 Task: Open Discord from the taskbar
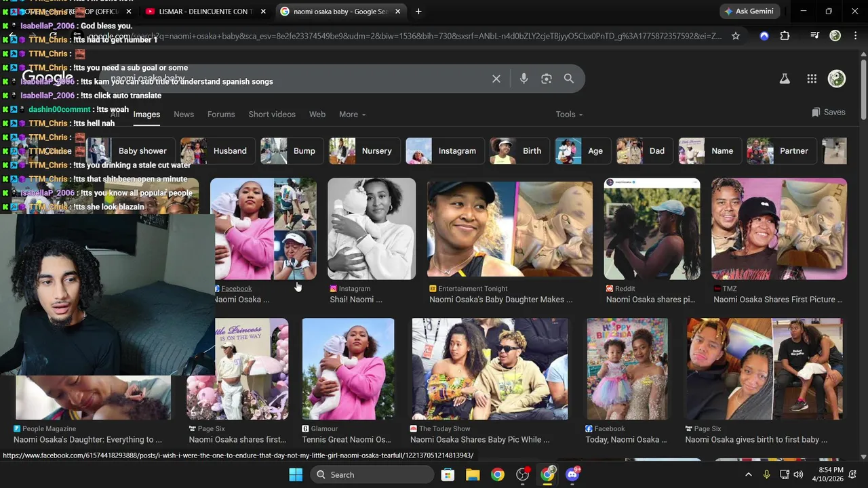pyautogui.click(x=572, y=474)
